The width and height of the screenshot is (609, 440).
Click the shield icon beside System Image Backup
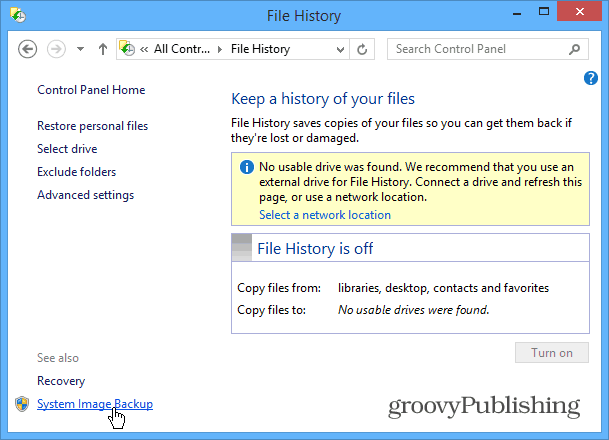click(x=22, y=404)
